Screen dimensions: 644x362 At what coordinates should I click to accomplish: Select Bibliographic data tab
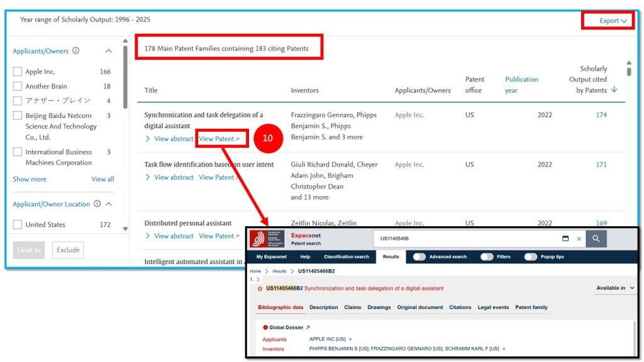[x=280, y=307]
